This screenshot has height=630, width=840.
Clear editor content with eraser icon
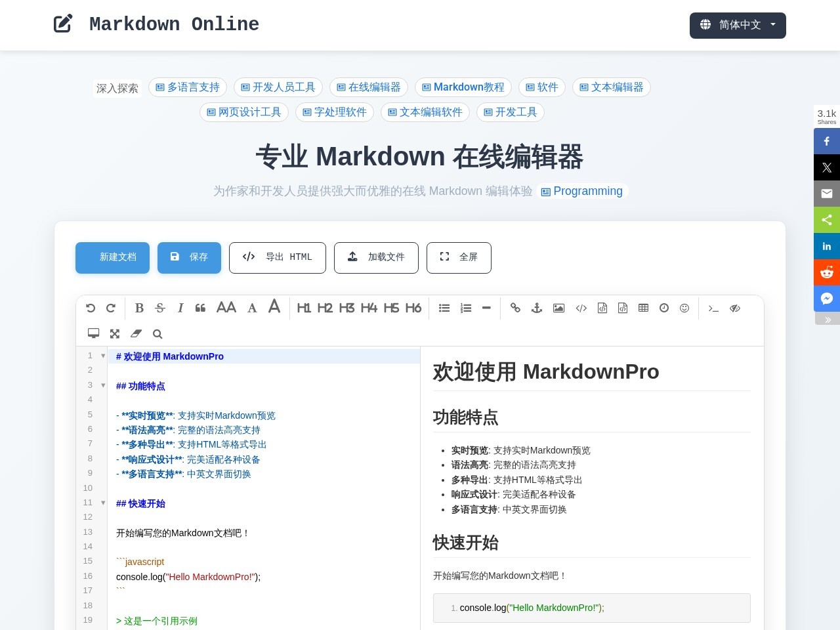(136, 333)
